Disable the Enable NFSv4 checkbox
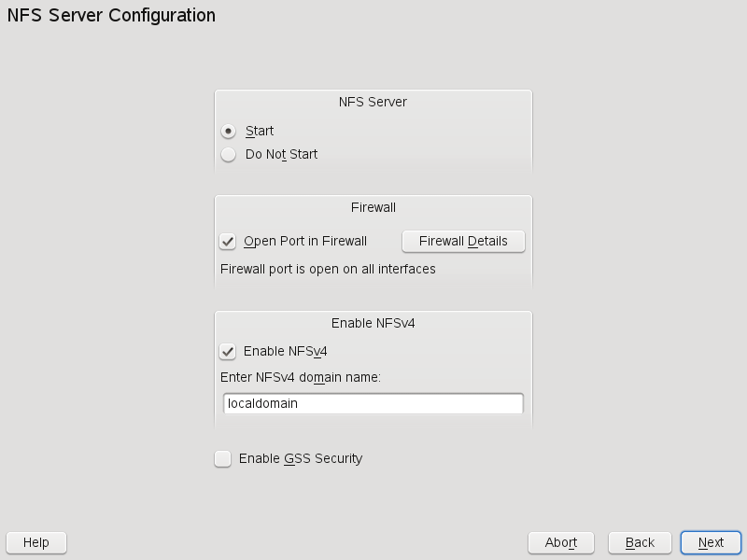Viewport: 747px width, 560px height. pyautogui.click(x=228, y=352)
